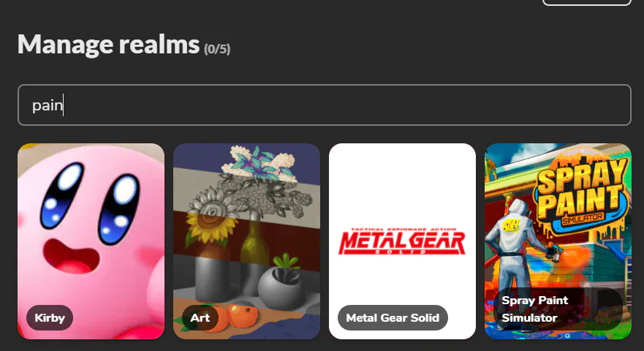Select the Metal Gear Solid realm card
Viewport: 644px width, 351px height.
click(x=402, y=241)
